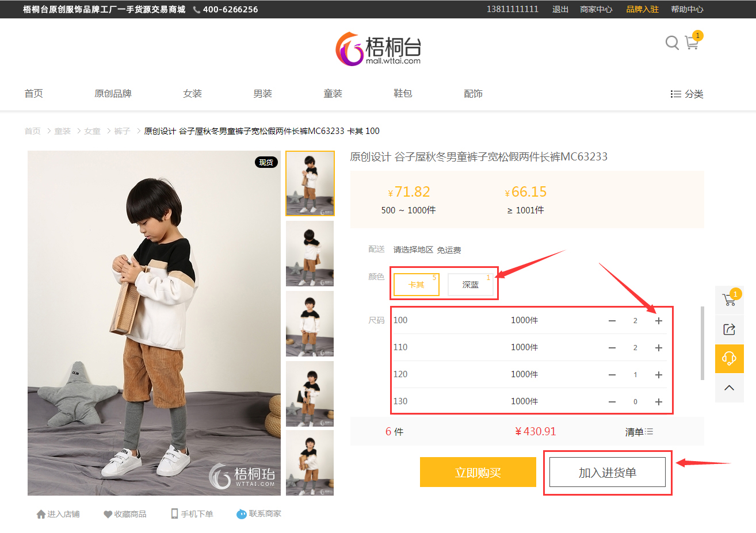Viewport: 756px width, 533px height.
Task: Favorite the product via 收藏商品 heart
Action: coord(108,514)
